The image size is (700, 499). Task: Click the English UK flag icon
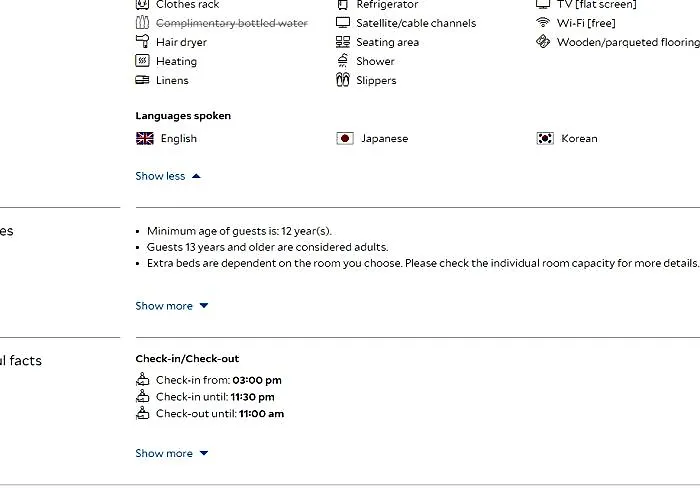[x=145, y=138]
